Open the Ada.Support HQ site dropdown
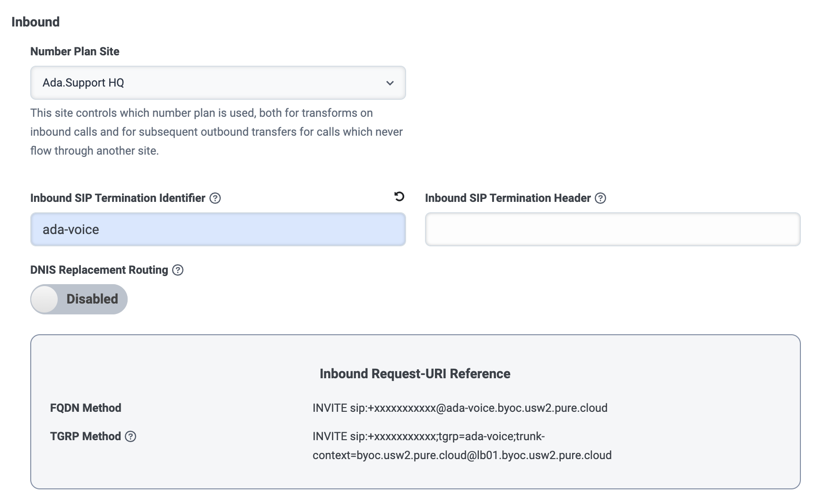 point(217,83)
